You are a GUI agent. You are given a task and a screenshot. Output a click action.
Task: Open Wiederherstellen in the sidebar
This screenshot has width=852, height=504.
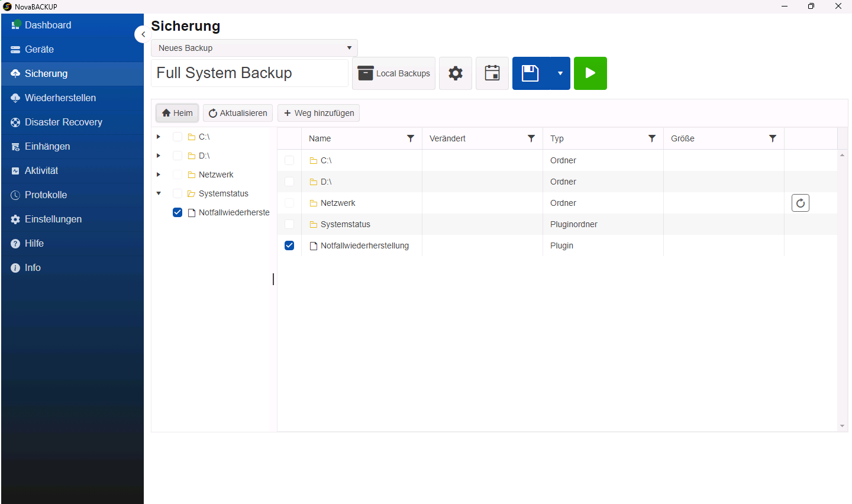click(72, 98)
